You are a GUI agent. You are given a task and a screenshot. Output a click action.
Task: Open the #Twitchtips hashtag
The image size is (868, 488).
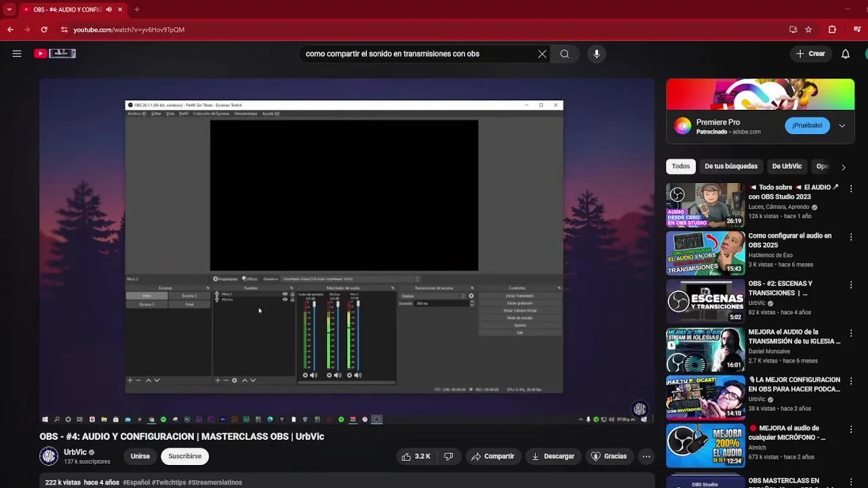click(169, 483)
